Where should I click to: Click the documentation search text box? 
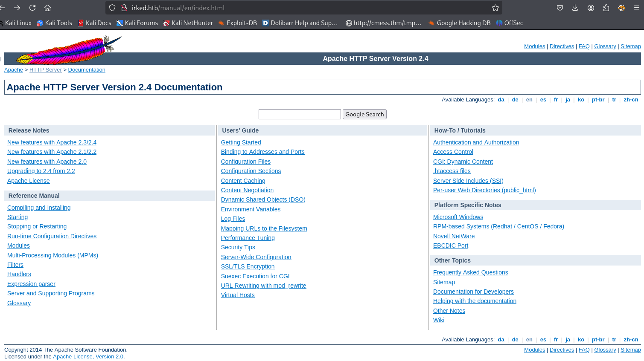(x=300, y=114)
